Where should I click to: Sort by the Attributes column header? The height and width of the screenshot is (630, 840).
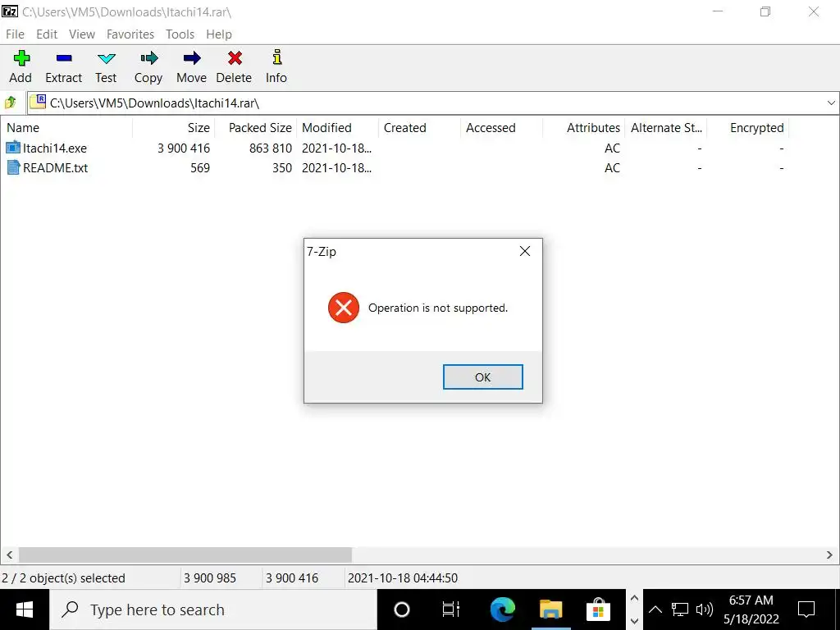click(583, 127)
